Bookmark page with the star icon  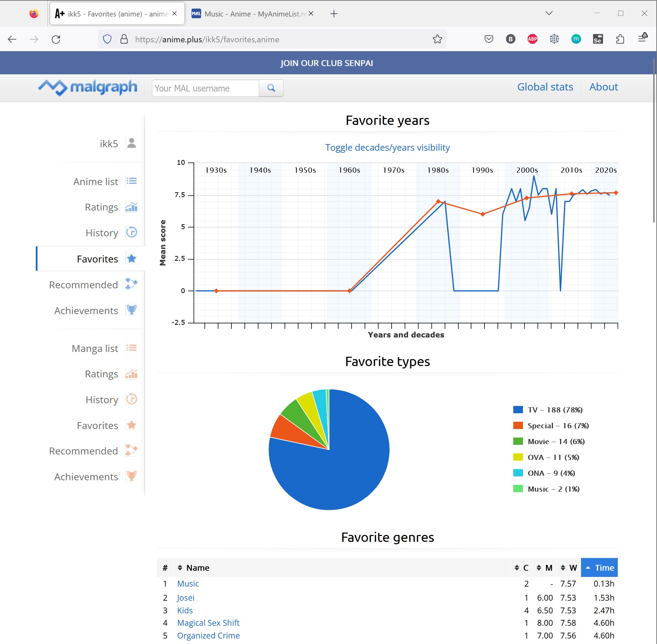(437, 39)
